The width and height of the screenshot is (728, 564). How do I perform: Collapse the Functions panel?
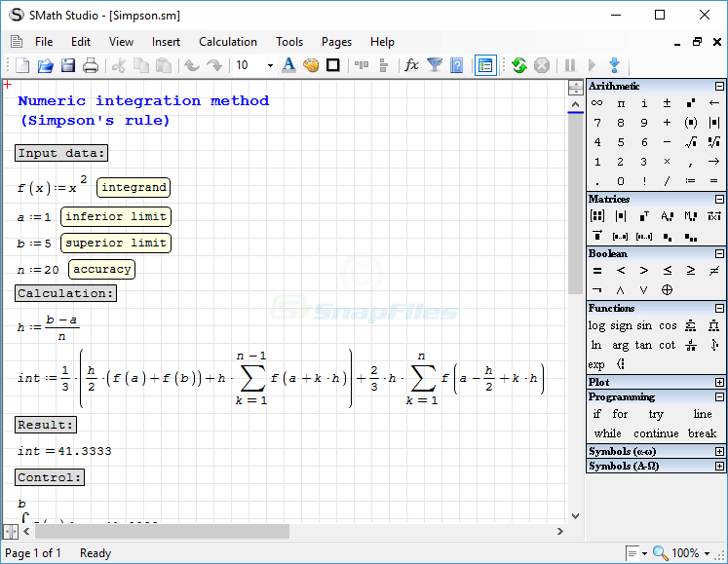point(719,308)
